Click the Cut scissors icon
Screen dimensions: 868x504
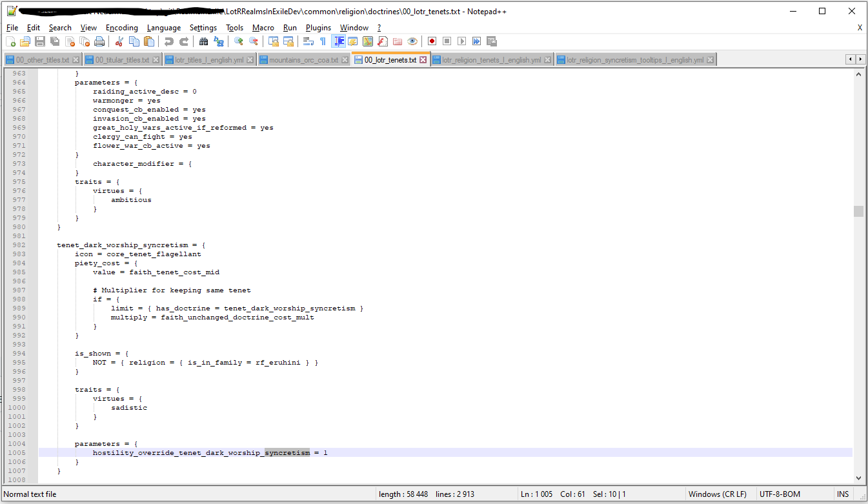(x=119, y=41)
